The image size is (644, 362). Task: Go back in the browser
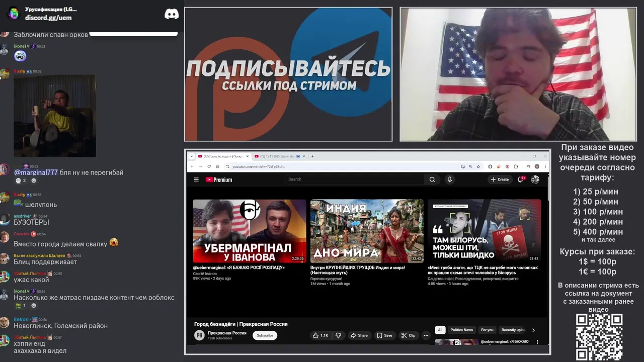point(192,166)
